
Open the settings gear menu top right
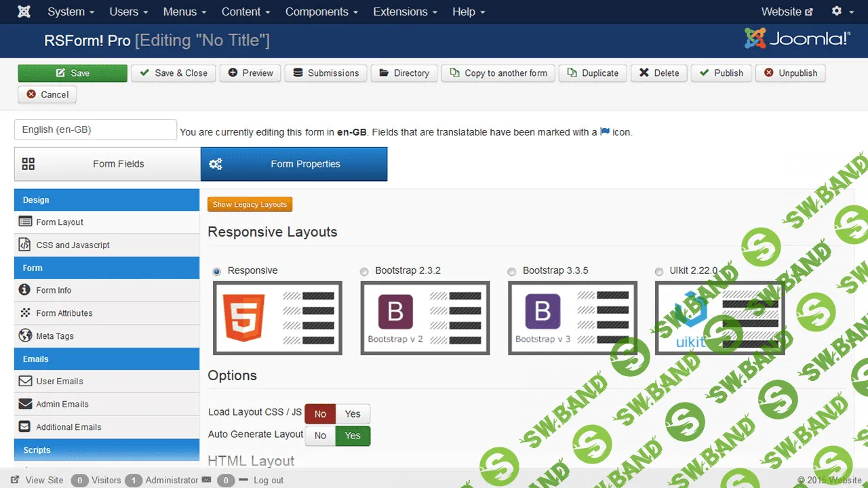(837, 12)
